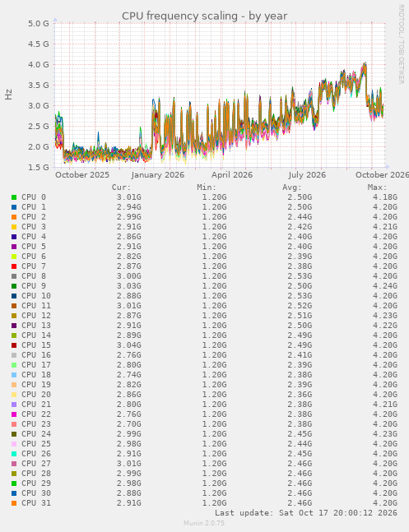This screenshot has width=409, height=532.
Task: Select the July 2026 x-axis label
Action: pos(307,175)
